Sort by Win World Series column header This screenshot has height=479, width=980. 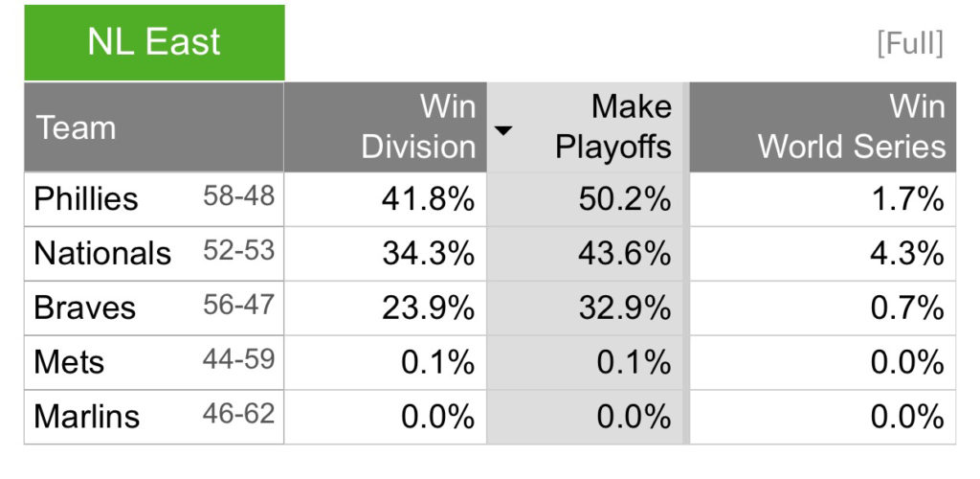[852, 126]
